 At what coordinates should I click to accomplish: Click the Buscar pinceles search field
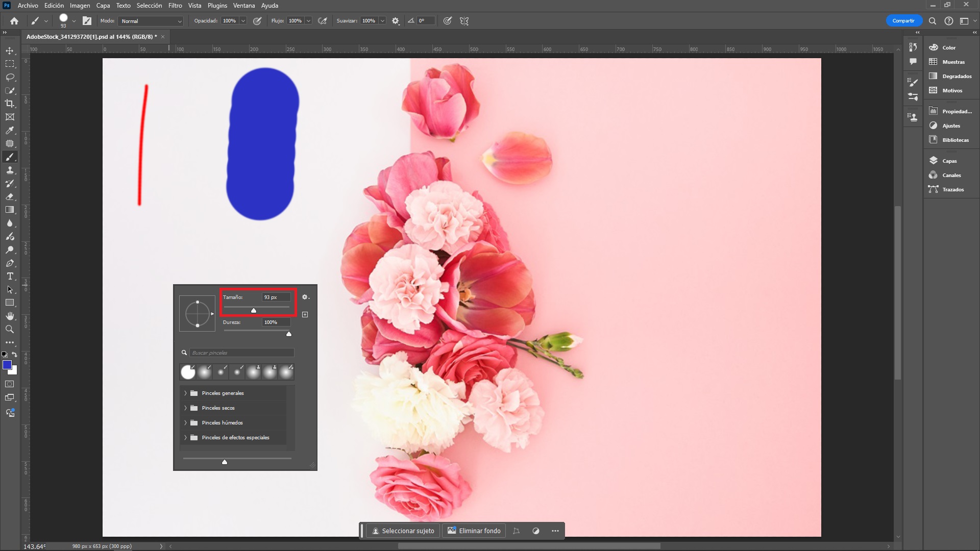pyautogui.click(x=241, y=353)
